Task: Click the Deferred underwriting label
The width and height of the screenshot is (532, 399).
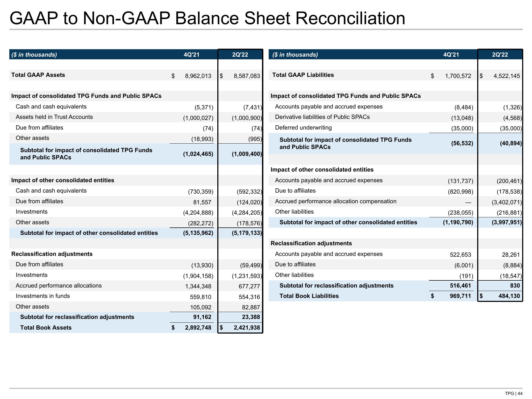Action: tap(304, 128)
